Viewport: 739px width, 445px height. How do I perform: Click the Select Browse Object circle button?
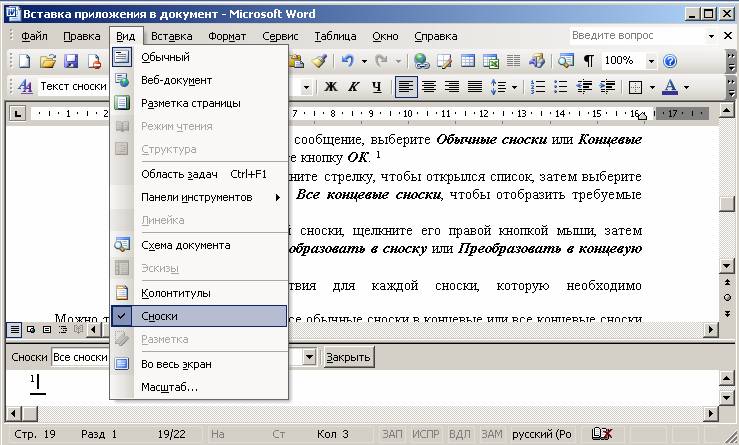(728, 297)
